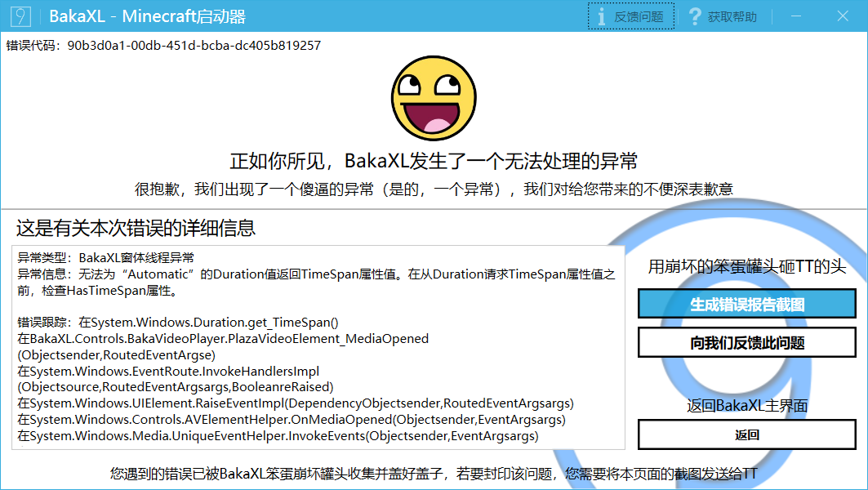Click 向我们反馈此问题 button
This screenshot has height=490, width=868.
(x=747, y=343)
